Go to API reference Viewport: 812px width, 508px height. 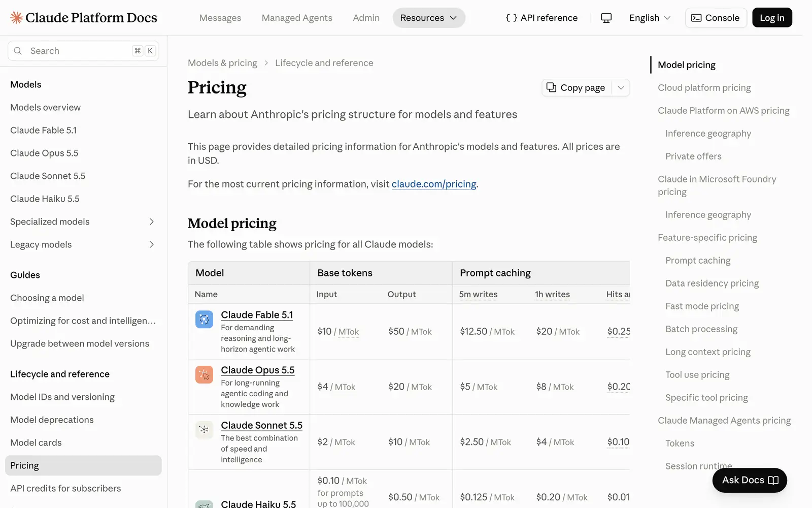542,18
